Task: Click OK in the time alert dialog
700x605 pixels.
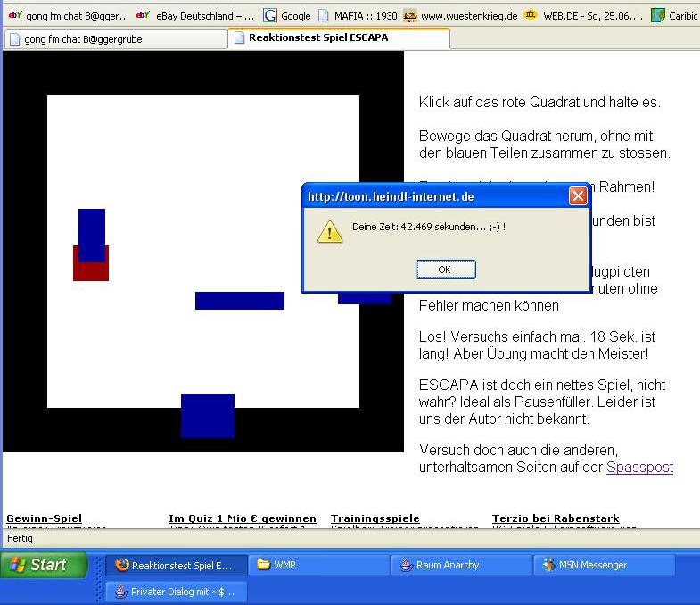Action: click(x=444, y=269)
